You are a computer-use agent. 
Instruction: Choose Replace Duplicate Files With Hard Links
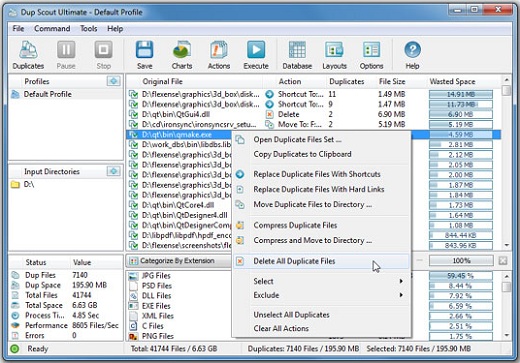(321, 189)
